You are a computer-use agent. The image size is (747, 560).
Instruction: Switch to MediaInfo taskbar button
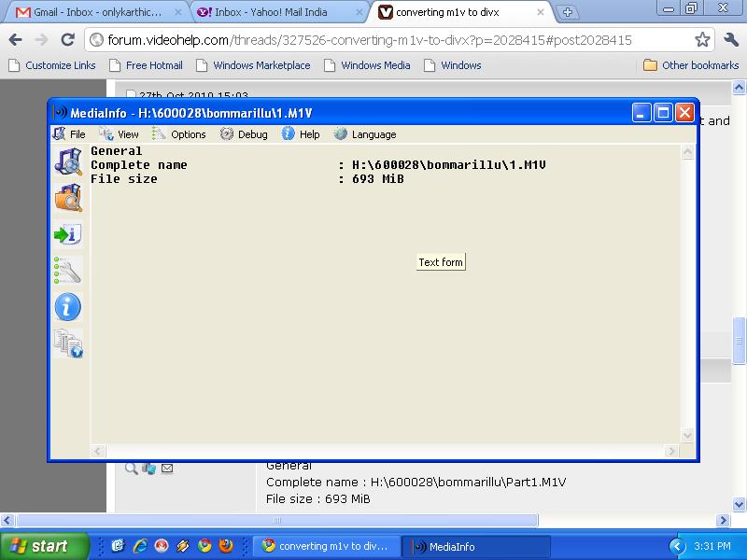(x=476, y=546)
